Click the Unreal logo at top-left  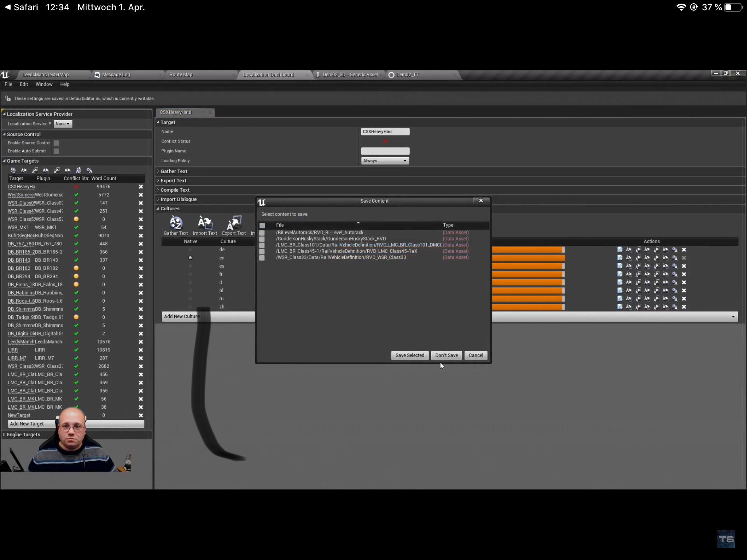[5, 75]
